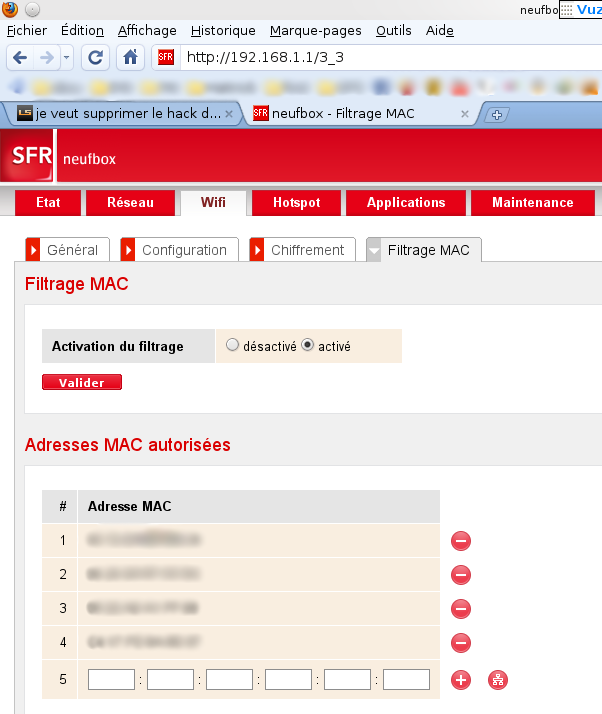602x714 pixels.
Task: Click the Firefox icon in the title bar
Action: coord(9,9)
